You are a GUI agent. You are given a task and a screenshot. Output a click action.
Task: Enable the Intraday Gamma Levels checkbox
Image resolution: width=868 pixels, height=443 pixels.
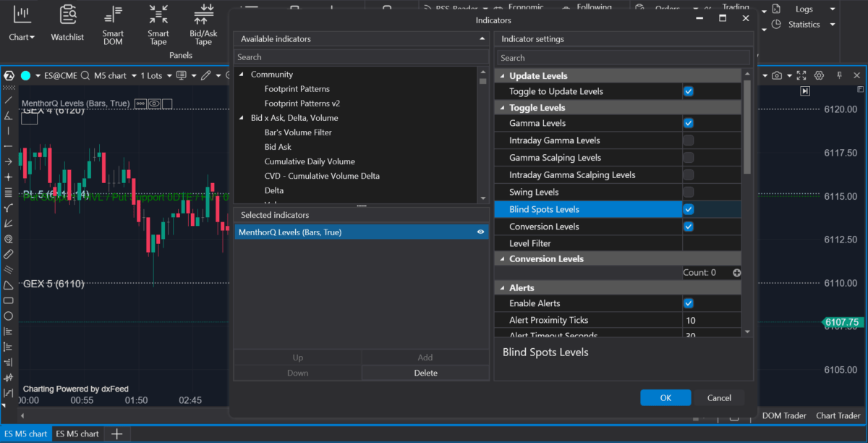[x=688, y=140]
